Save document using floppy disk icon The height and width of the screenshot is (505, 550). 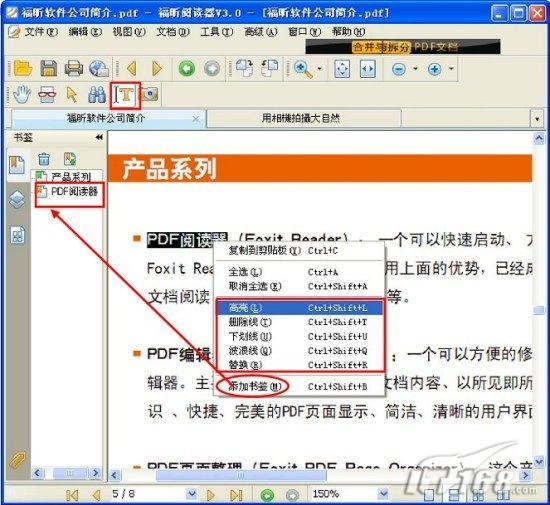point(48,68)
